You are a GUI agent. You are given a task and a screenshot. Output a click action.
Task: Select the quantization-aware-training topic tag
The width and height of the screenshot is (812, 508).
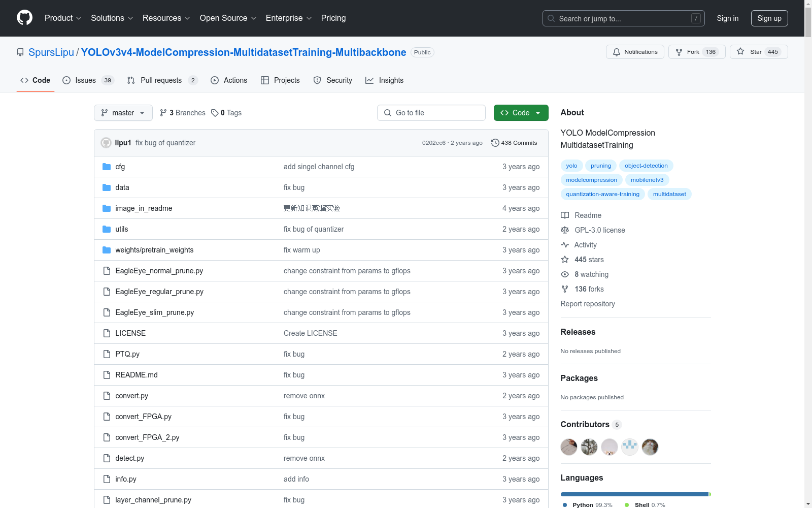pos(602,194)
